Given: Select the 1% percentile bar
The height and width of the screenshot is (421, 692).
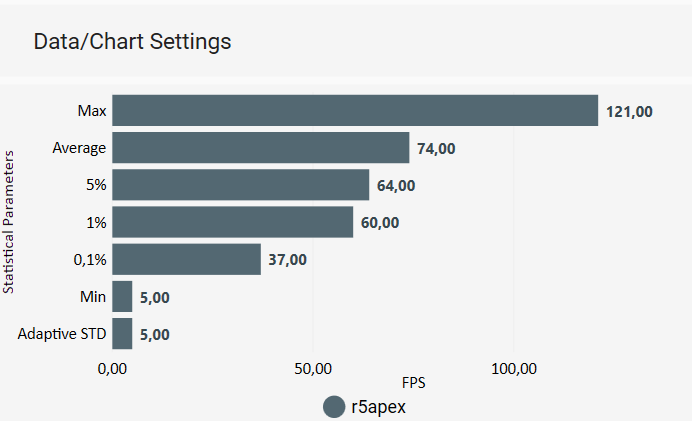Looking at the screenshot, I should click(232, 222).
